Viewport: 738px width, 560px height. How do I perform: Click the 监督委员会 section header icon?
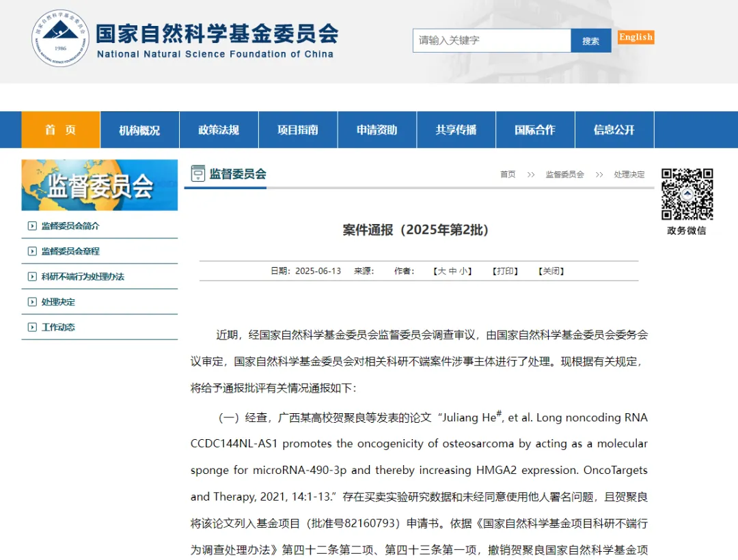(x=197, y=173)
